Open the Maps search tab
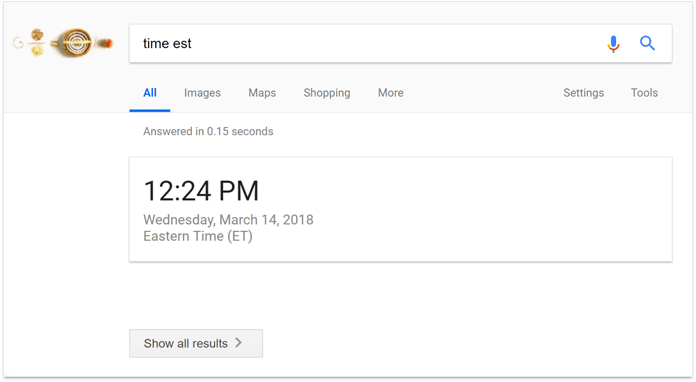Screen dimensions: 696x382 262,93
